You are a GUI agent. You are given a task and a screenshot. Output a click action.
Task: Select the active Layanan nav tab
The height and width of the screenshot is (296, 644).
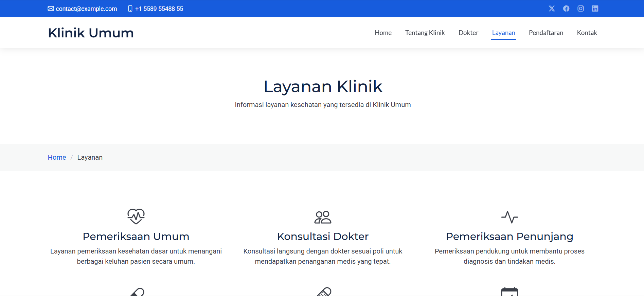pyautogui.click(x=503, y=33)
